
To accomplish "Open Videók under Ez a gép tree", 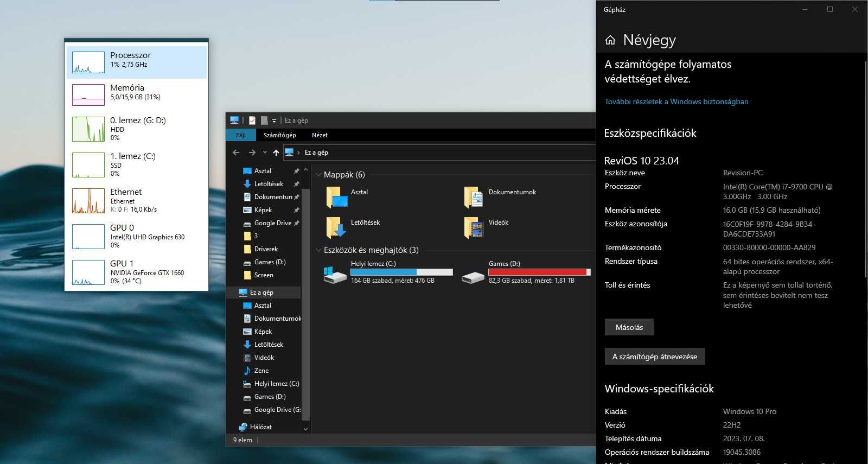I will tap(264, 358).
